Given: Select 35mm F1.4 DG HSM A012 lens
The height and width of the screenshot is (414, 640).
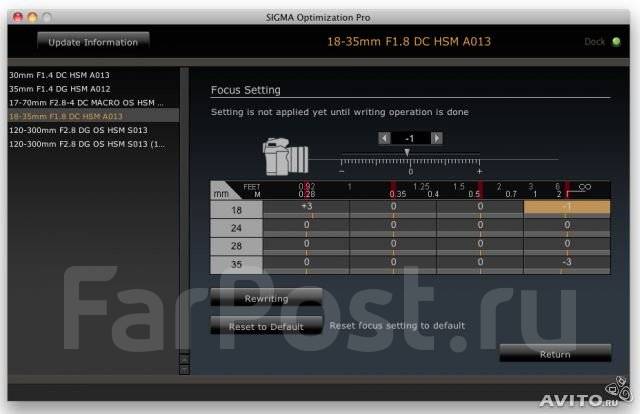Looking at the screenshot, I should (58, 89).
